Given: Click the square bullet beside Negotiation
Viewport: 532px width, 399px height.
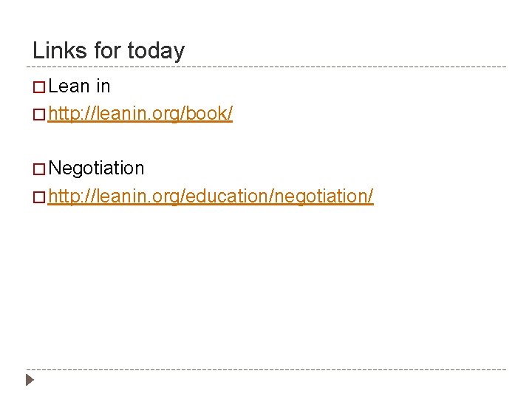Looking at the screenshot, I should click(x=39, y=169).
